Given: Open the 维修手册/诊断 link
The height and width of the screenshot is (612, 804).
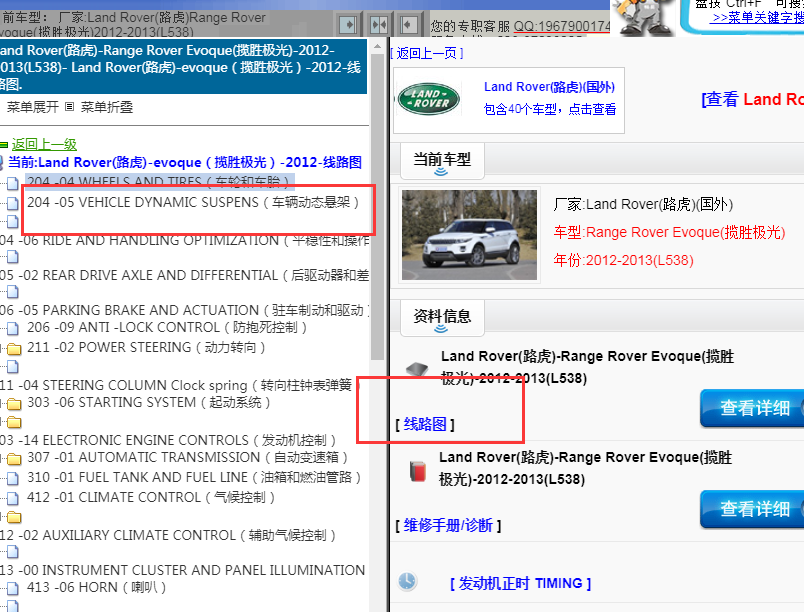Looking at the screenshot, I should 448,525.
